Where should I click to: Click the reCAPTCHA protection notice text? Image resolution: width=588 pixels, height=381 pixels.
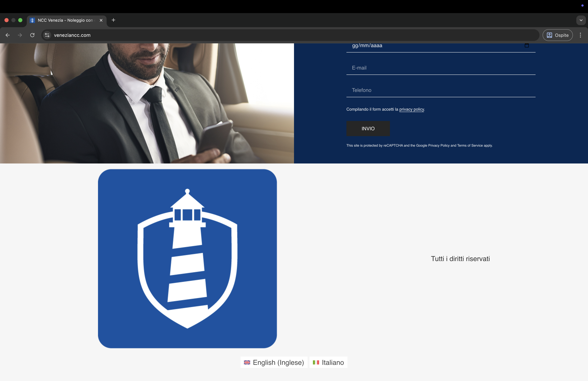click(419, 145)
